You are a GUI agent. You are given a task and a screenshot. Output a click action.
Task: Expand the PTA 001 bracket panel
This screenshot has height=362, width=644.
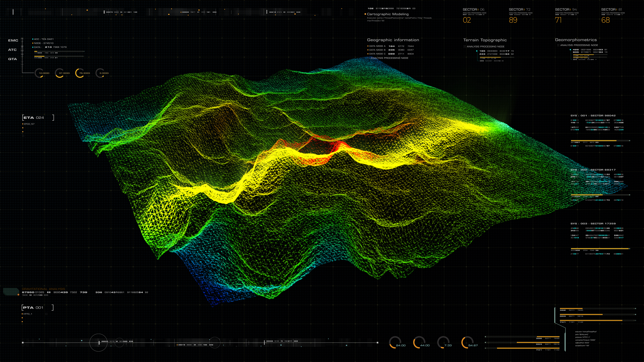pos(37,307)
